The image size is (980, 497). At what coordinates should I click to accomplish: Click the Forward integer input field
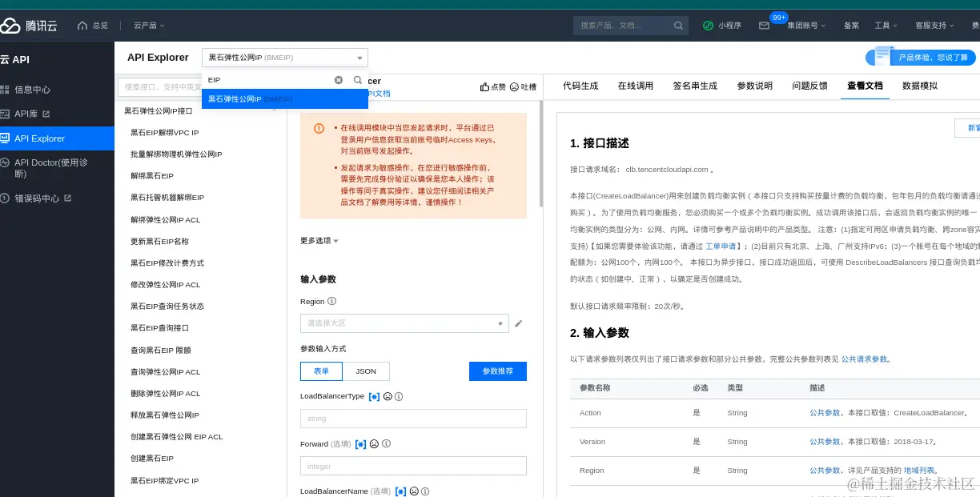(x=413, y=466)
